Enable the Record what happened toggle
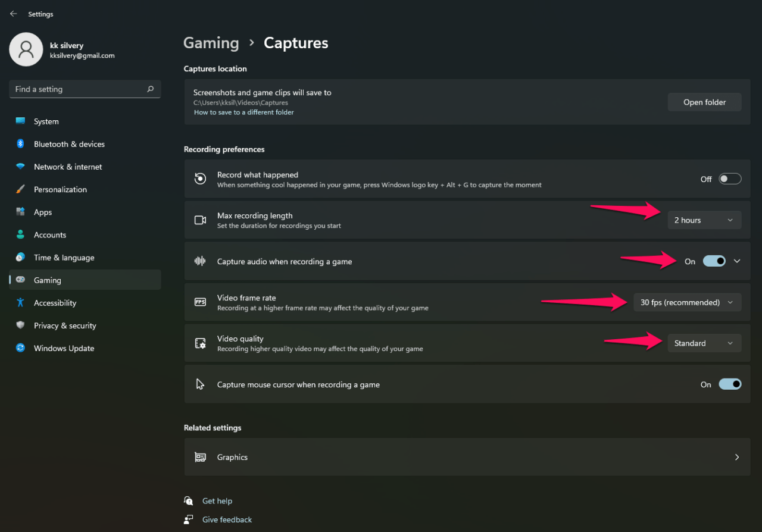The width and height of the screenshot is (762, 532). coord(730,179)
